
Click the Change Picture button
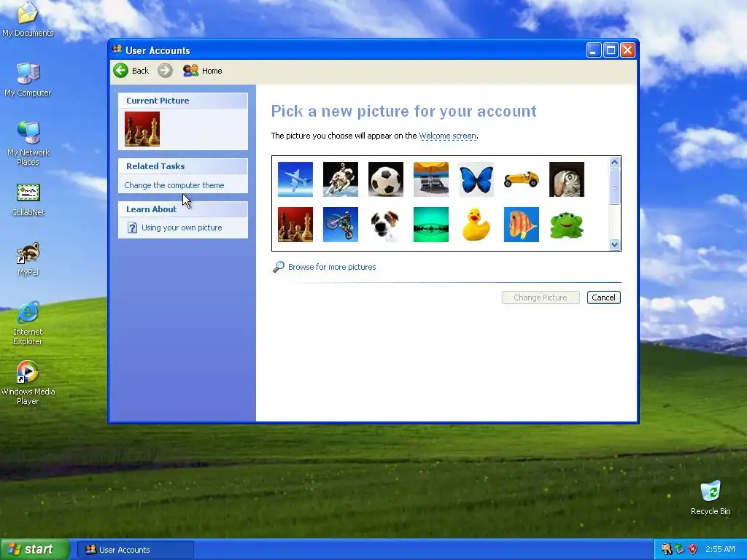[x=541, y=297]
